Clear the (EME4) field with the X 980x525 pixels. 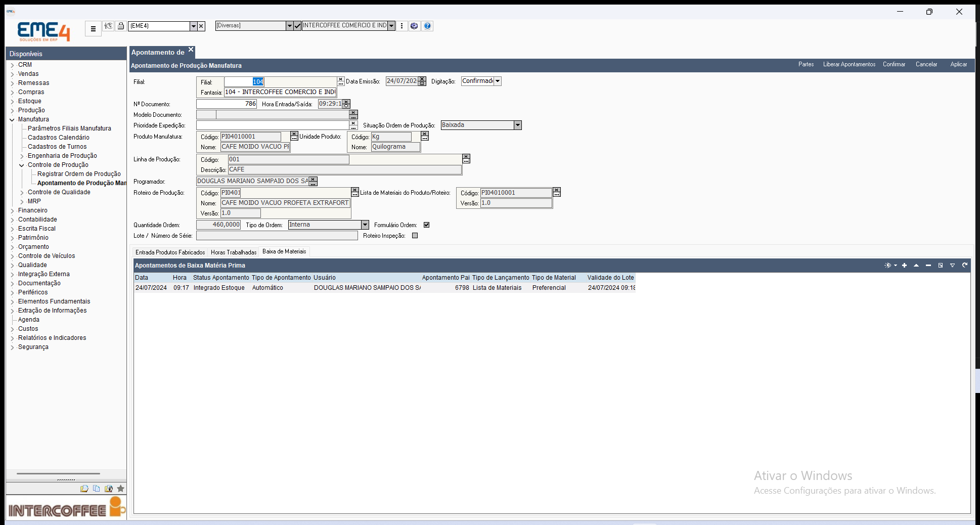pos(201,26)
